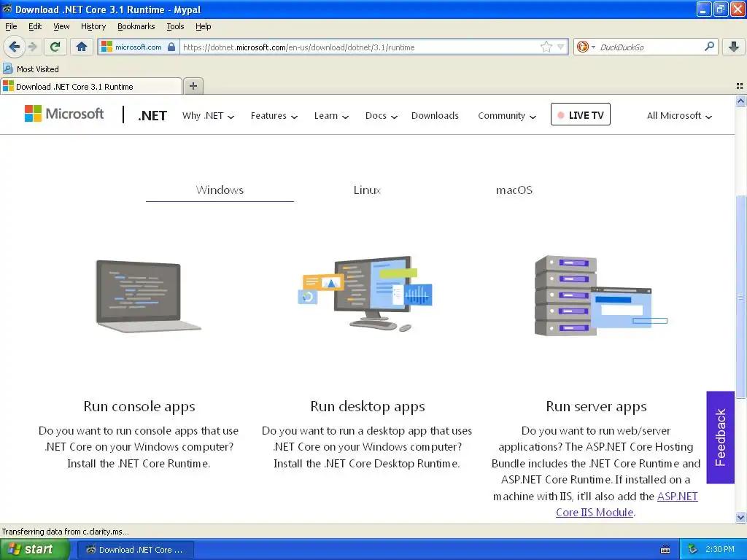Click the Mypal taskbar button
The image size is (747, 560).
pos(135,550)
